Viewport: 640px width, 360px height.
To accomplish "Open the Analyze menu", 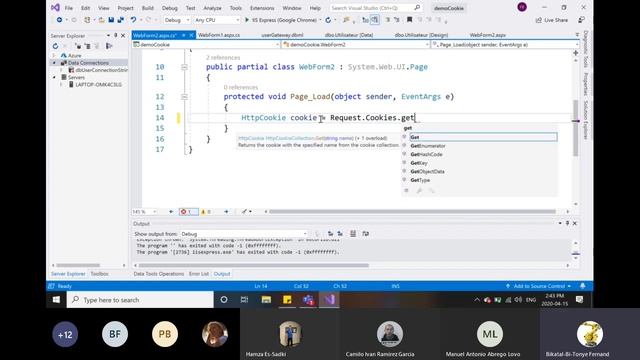I will [212, 8].
